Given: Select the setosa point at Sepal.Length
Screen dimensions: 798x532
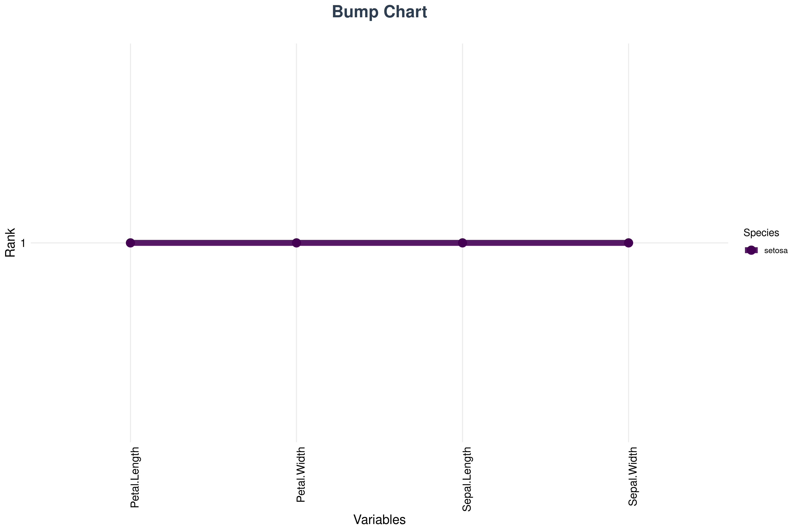Looking at the screenshot, I should tap(462, 243).
